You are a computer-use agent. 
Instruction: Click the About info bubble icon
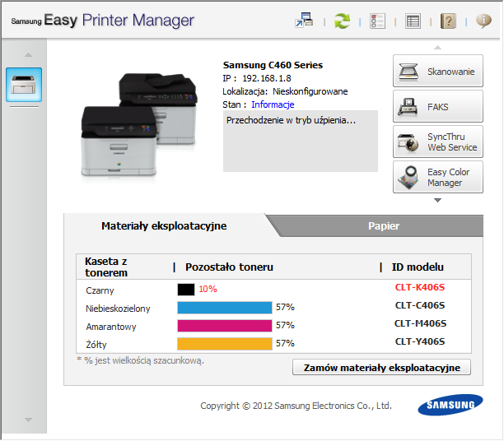pyautogui.click(x=483, y=21)
